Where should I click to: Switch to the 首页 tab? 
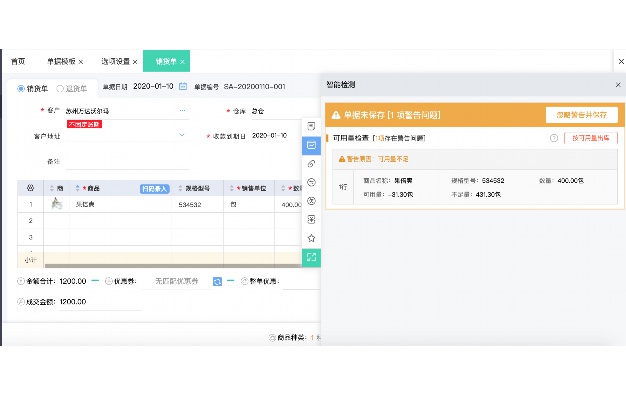(18, 62)
